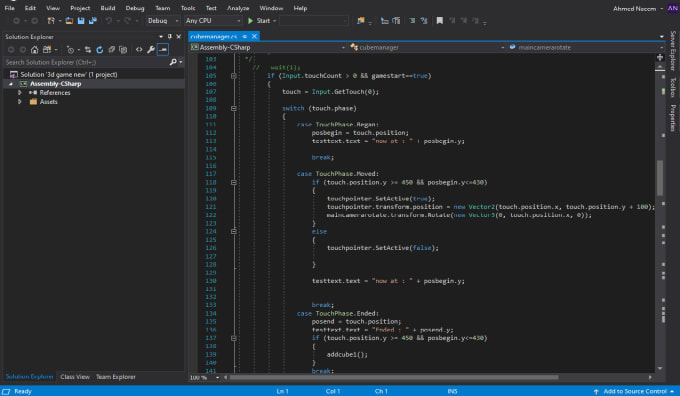The image size is (680, 396).
Task: Click the decrease indent toolbar icon
Action: [384, 20]
